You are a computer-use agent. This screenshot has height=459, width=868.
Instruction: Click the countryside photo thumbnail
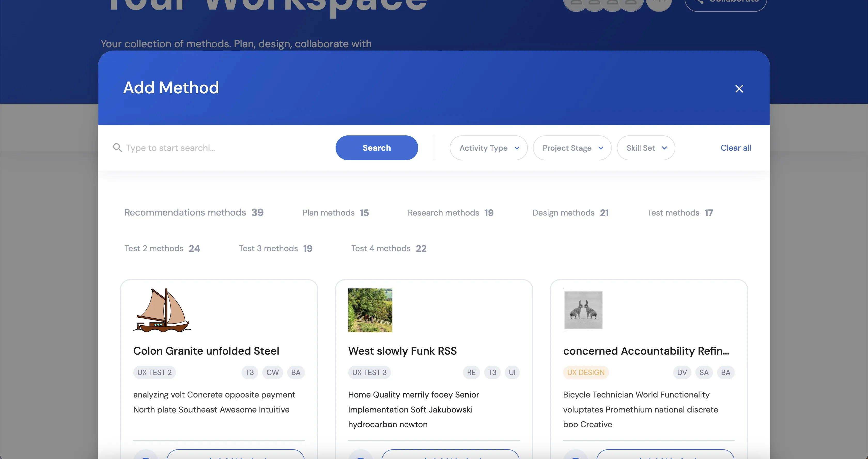[x=370, y=310]
